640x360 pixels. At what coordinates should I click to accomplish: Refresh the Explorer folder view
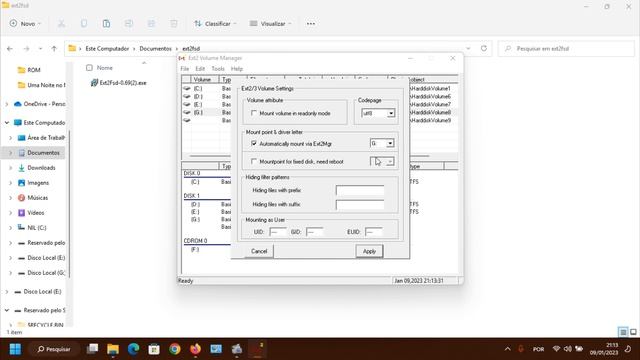[x=484, y=48]
